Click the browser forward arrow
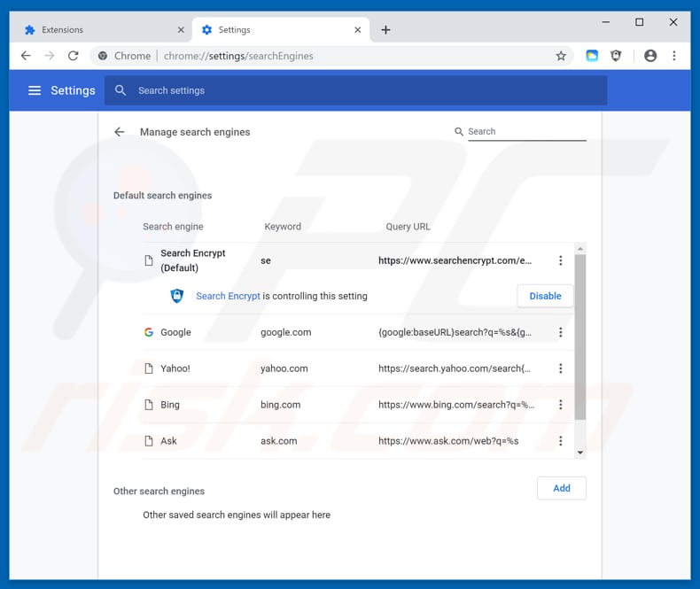Screen dimensions: 700x589 pos(50,56)
